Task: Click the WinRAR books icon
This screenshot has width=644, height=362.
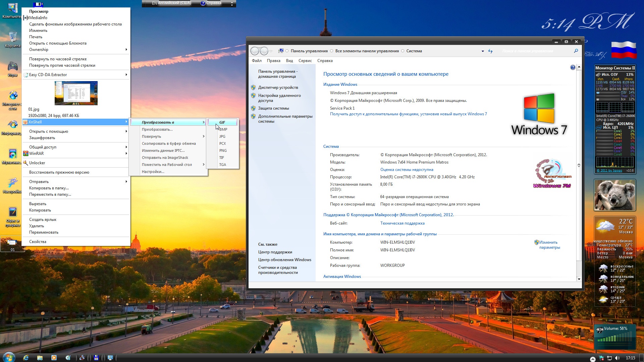Action: coord(25,154)
